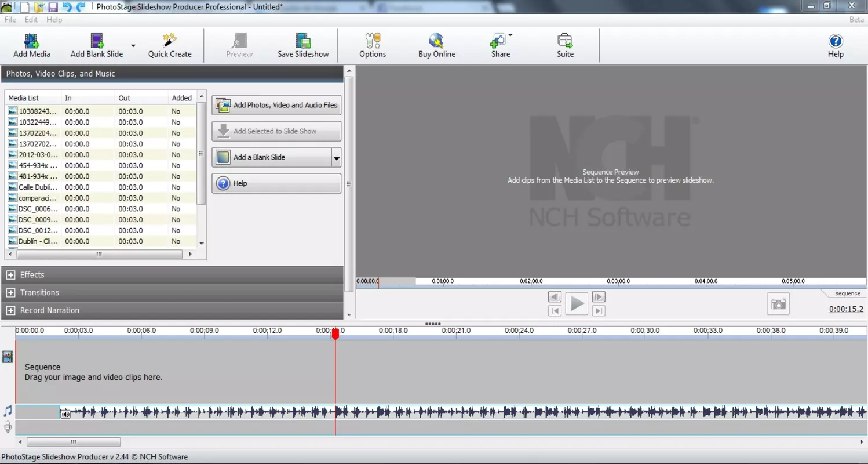868x464 pixels.
Task: Click the music note audio track icon
Action: point(8,411)
